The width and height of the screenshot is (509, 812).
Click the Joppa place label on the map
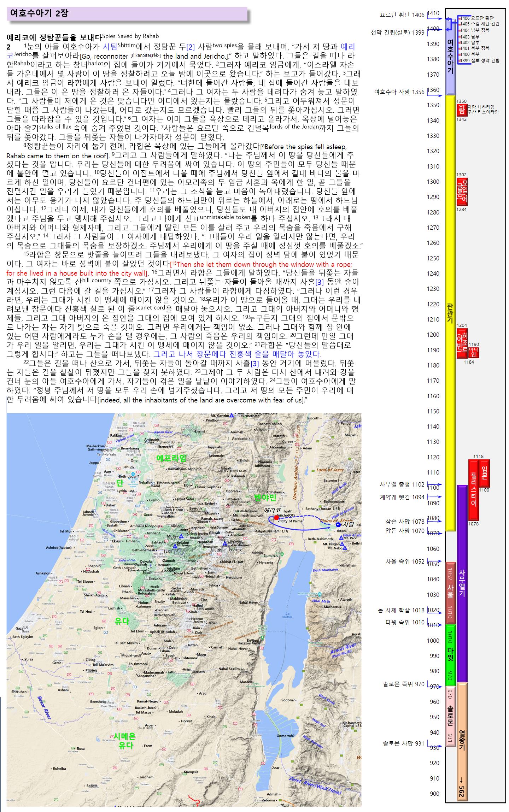(x=94, y=463)
